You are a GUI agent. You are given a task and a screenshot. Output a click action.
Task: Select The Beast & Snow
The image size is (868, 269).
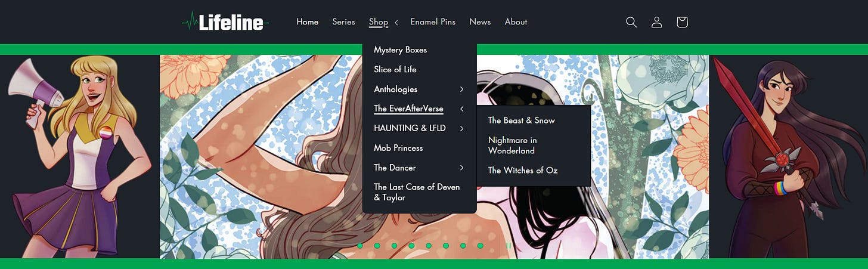click(x=521, y=120)
